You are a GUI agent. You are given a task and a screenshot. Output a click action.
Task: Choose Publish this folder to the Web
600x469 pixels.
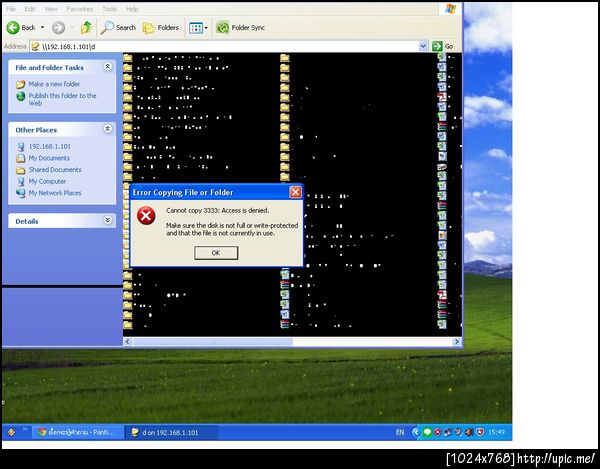click(x=62, y=99)
